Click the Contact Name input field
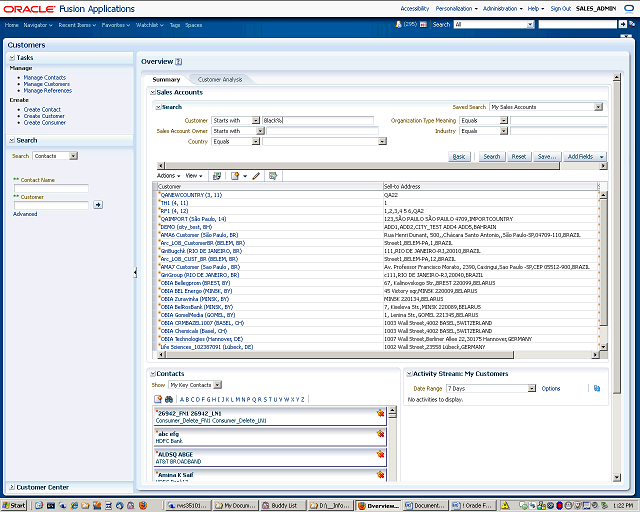Screen dimensions: 640x512 click(x=50, y=188)
